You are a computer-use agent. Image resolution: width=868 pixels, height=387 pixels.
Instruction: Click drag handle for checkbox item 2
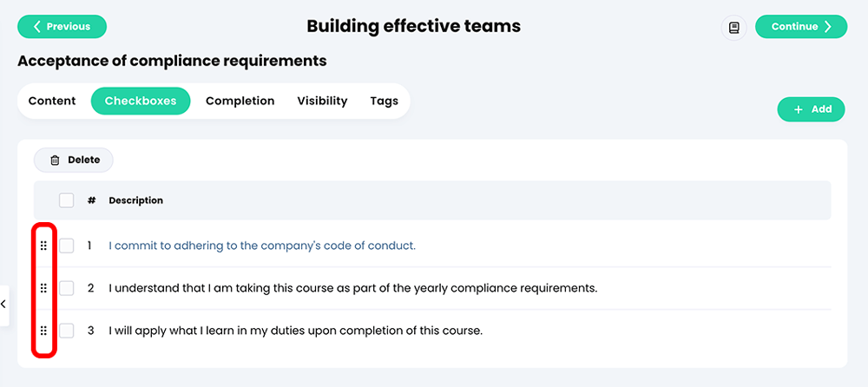pos(44,288)
